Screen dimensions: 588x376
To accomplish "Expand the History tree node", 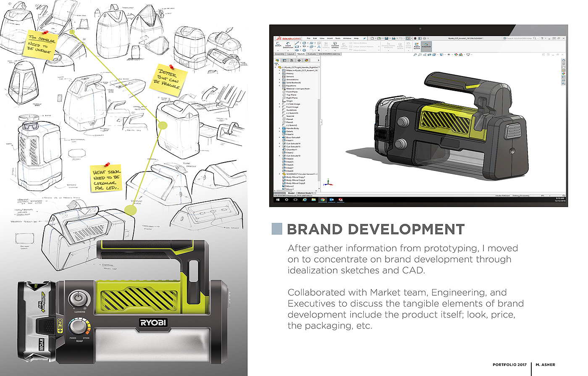I will [280, 74].
